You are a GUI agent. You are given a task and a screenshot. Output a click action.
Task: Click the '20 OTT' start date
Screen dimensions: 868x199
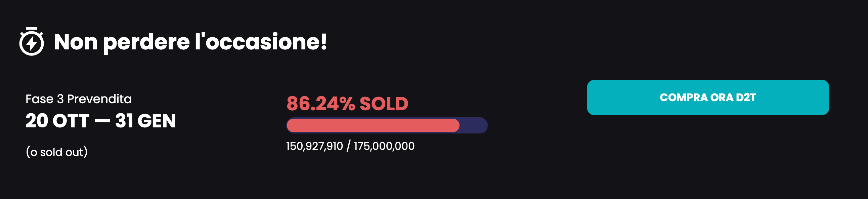tap(57, 121)
